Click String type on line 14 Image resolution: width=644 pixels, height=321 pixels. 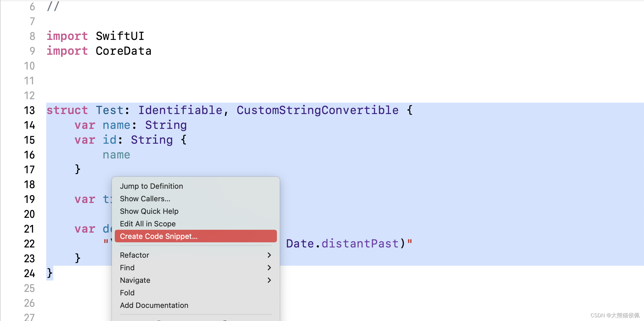(166, 125)
